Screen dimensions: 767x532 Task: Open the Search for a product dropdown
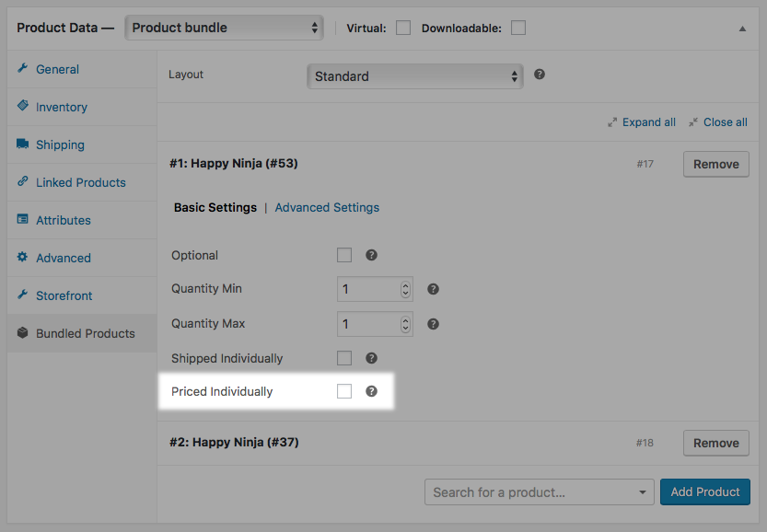click(x=540, y=492)
